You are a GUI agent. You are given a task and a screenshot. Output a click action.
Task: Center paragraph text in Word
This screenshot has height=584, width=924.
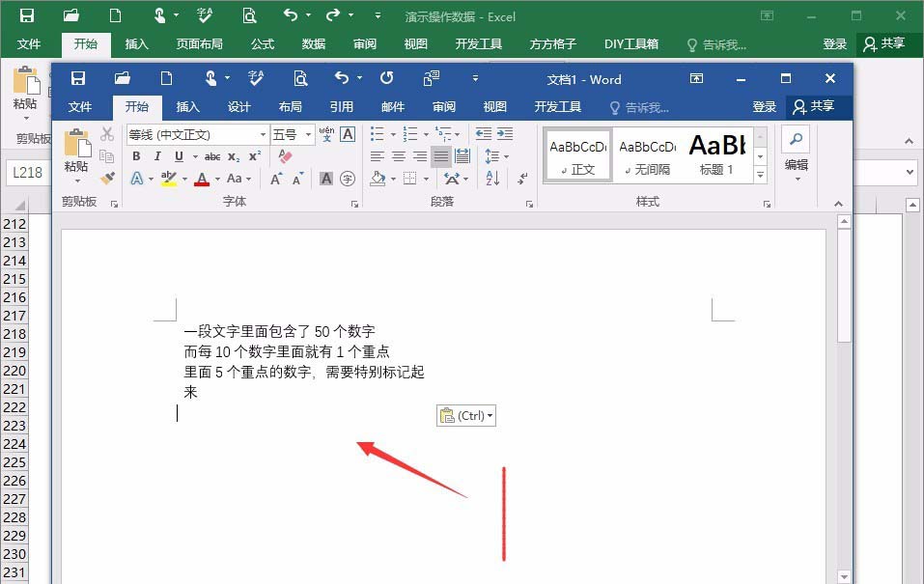coord(399,156)
